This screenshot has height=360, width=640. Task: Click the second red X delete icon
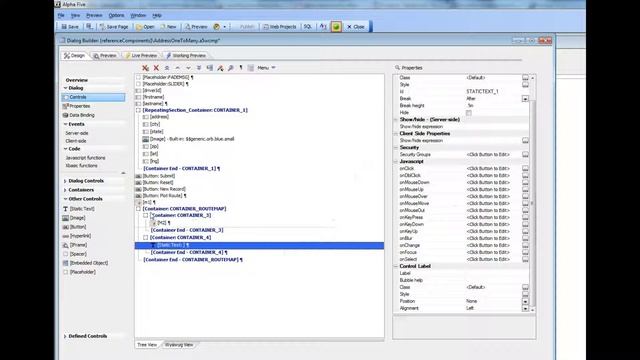pos(156,68)
